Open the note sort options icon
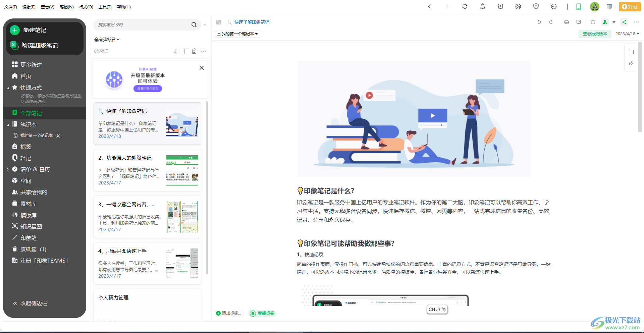 (176, 51)
